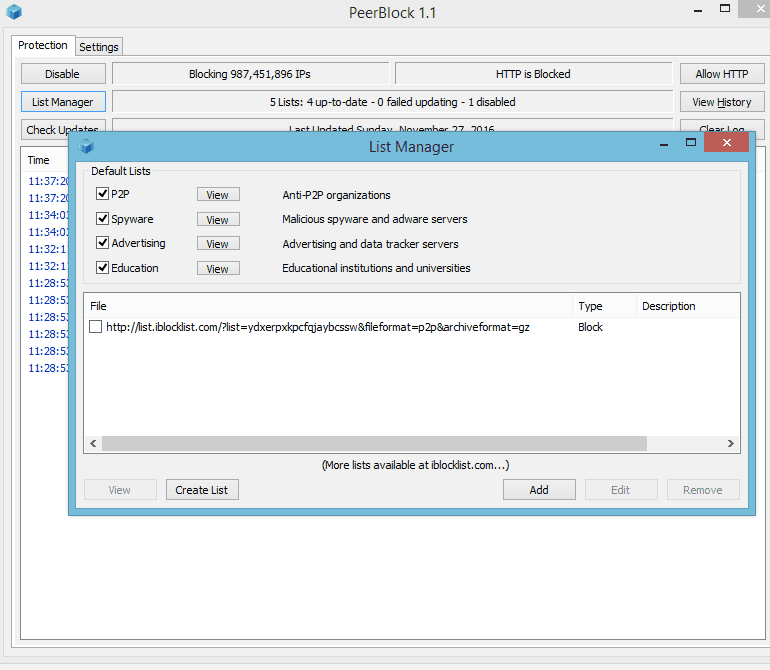Minimize the PeerBlock main window

[x=698, y=11]
